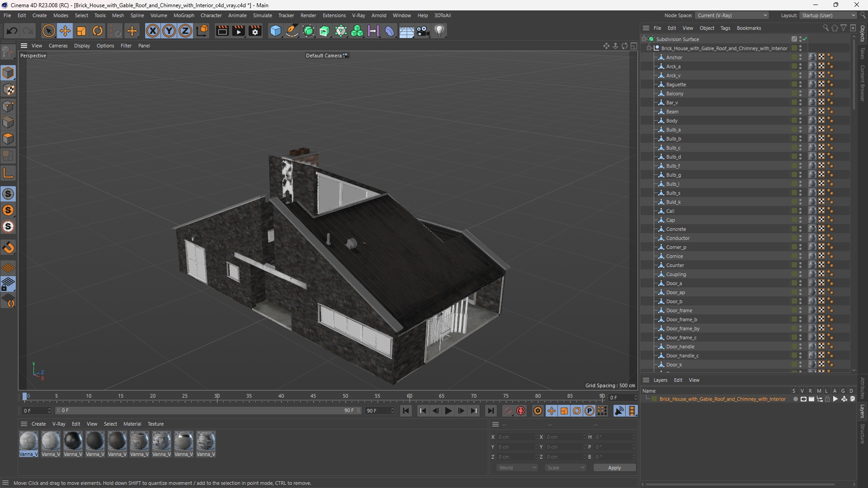
Task: Open the Simulate menu
Action: coord(262,15)
